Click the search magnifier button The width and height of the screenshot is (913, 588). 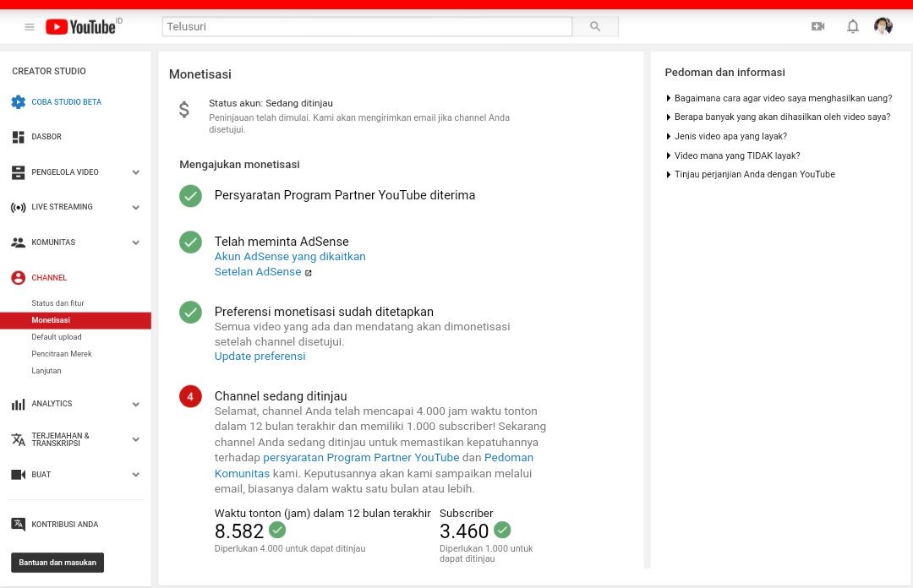[x=595, y=26]
